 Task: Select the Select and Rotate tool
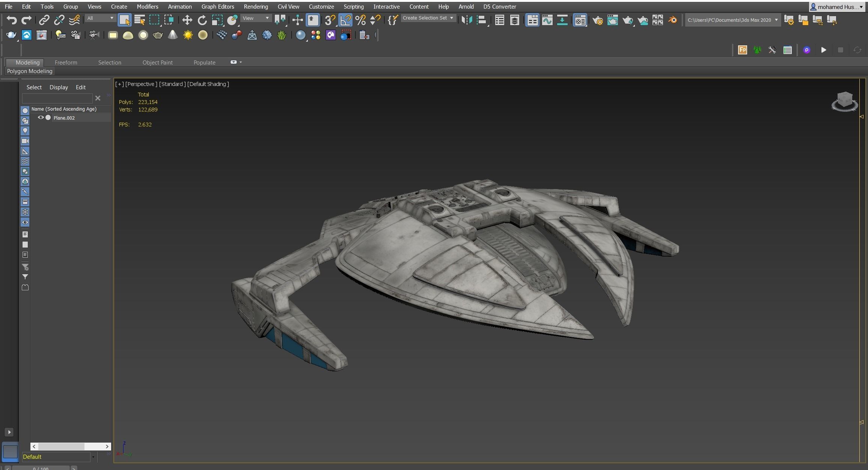point(202,20)
